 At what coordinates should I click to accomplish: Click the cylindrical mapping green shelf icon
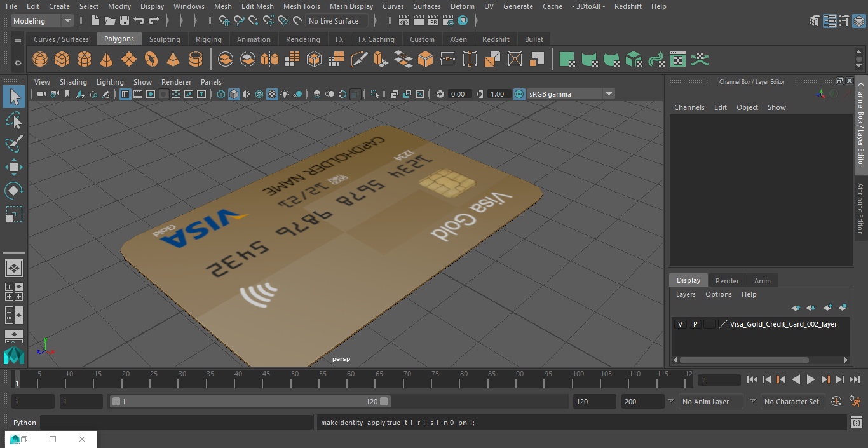point(590,60)
